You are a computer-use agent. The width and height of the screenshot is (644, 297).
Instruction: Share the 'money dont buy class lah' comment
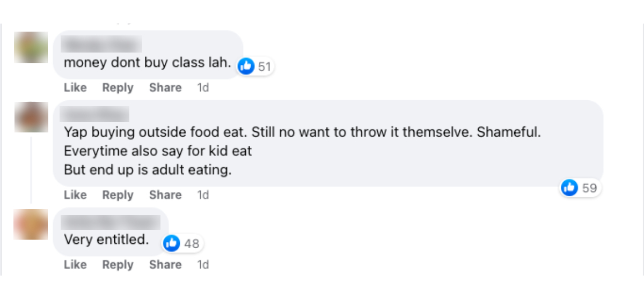coord(165,87)
